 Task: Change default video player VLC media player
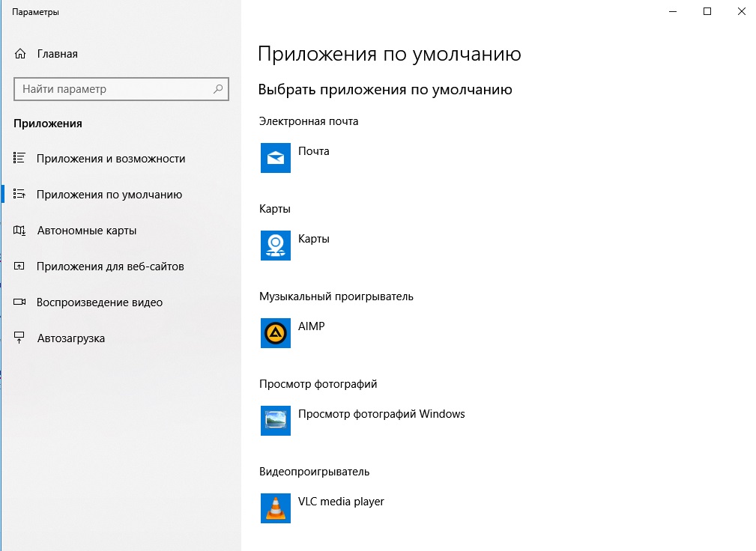pos(341,502)
